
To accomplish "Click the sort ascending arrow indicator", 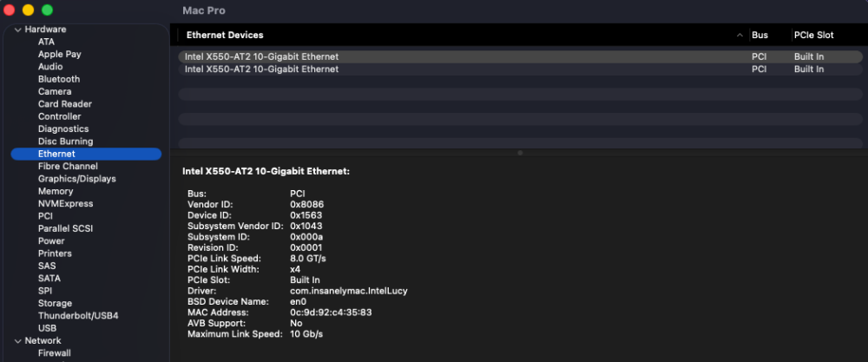I will 740,35.
